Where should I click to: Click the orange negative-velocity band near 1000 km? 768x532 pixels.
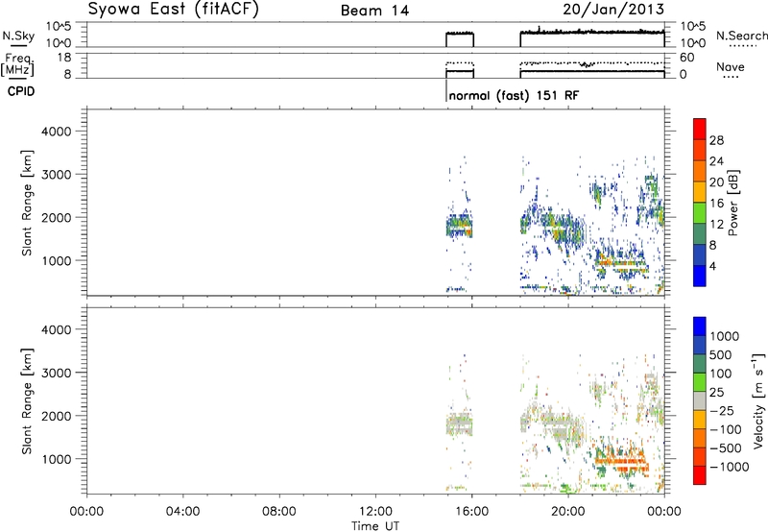pyautogui.click(x=621, y=464)
